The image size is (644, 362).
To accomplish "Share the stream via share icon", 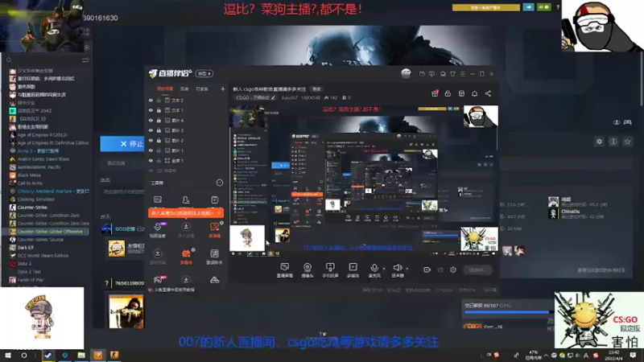I will pyautogui.click(x=488, y=93).
